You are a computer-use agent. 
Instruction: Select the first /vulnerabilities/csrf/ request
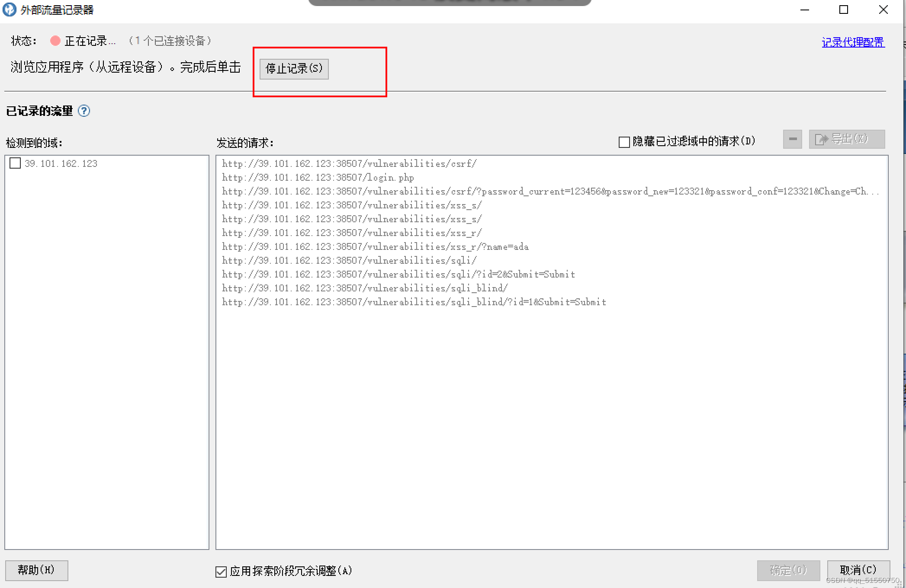coord(349,164)
